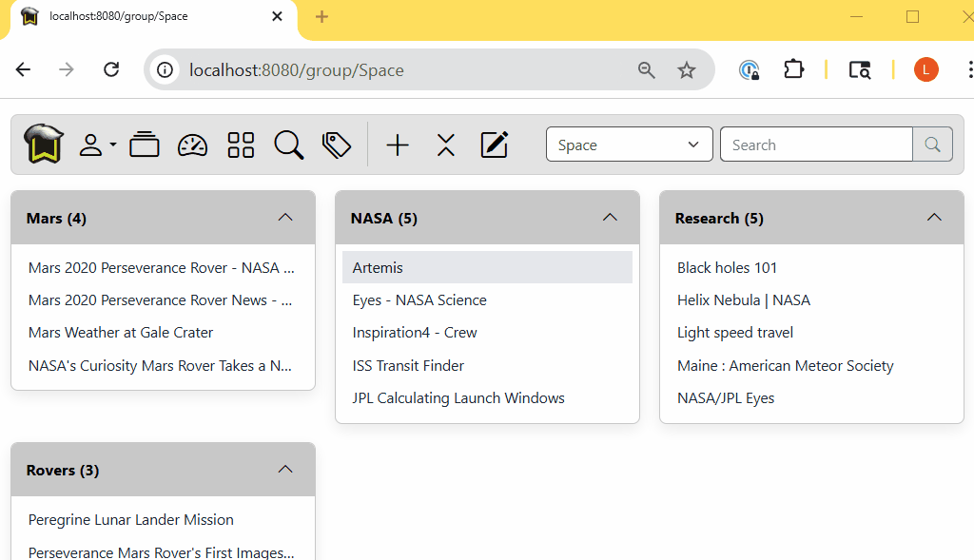Click inside the Search input field
Viewport: 974px width, 560px height.
816,145
